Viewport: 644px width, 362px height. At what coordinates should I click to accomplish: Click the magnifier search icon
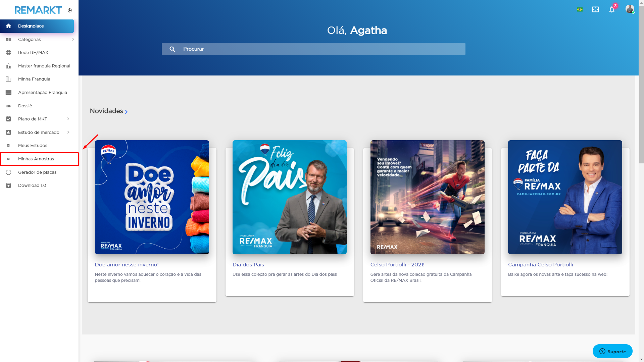click(x=172, y=49)
